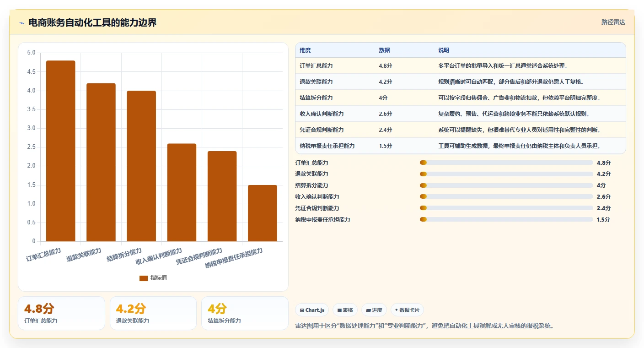The image size is (644, 348).
Task: Click the description starting 规则清晰时可自动匹配
Action: [511, 82]
